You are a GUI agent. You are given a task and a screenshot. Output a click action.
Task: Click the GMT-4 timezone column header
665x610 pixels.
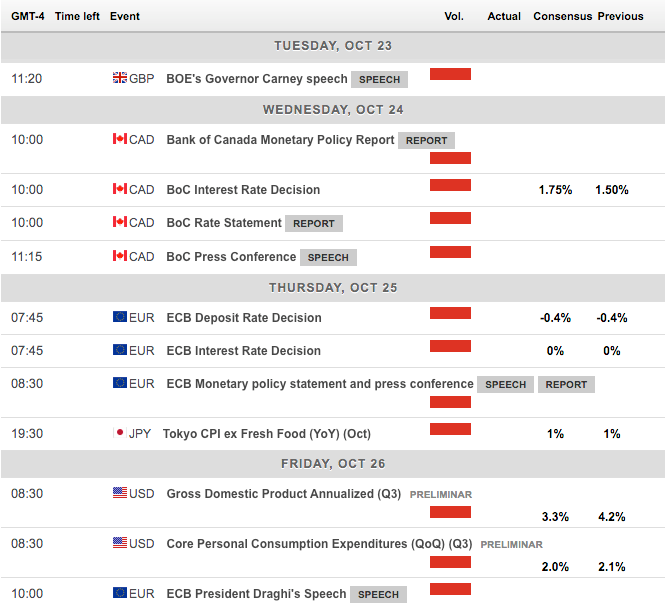[24, 17]
